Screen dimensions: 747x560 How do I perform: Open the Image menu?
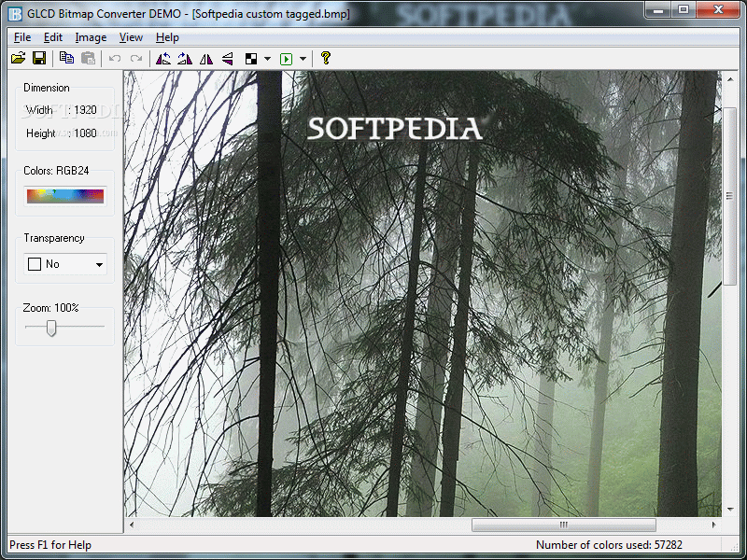coord(91,37)
